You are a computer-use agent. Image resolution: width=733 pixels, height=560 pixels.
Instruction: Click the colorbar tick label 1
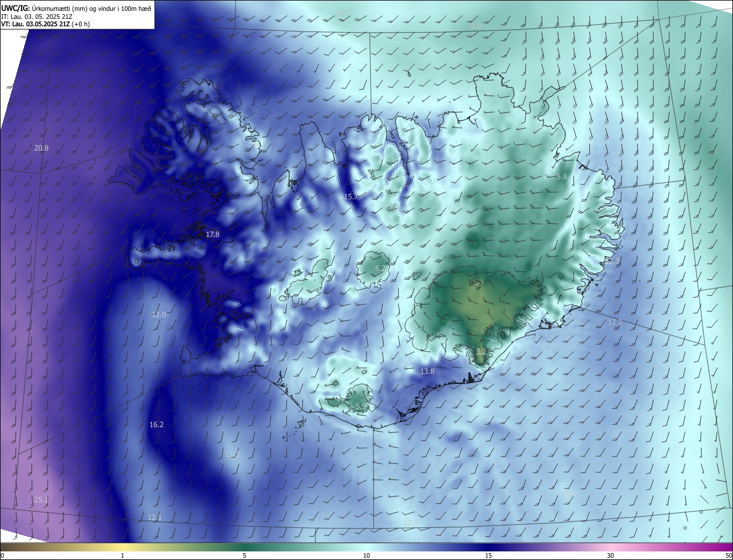click(x=123, y=555)
